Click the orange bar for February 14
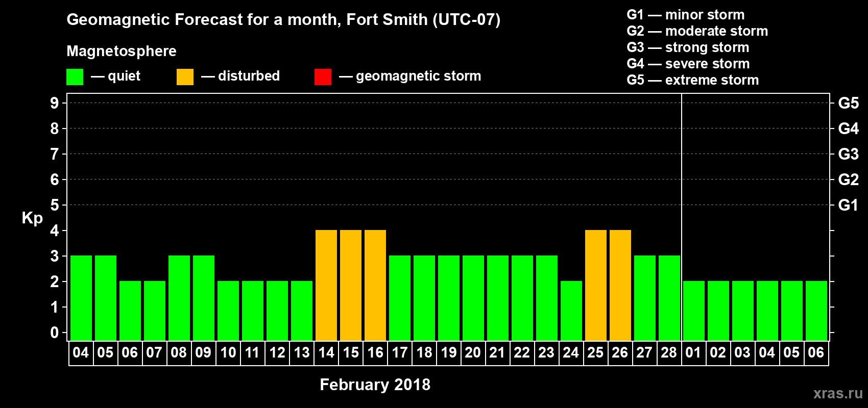Image resolution: width=868 pixels, height=408 pixels. (326, 286)
